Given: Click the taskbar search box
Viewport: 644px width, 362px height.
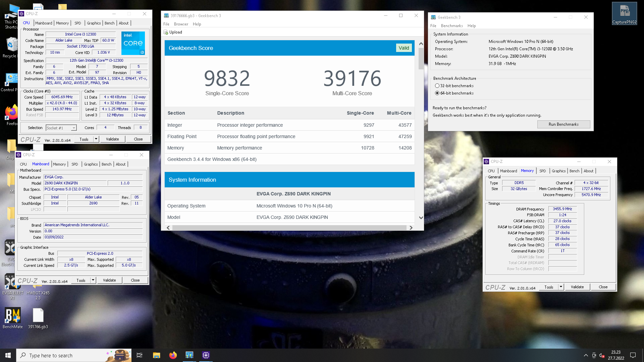Looking at the screenshot, I should [74, 355].
